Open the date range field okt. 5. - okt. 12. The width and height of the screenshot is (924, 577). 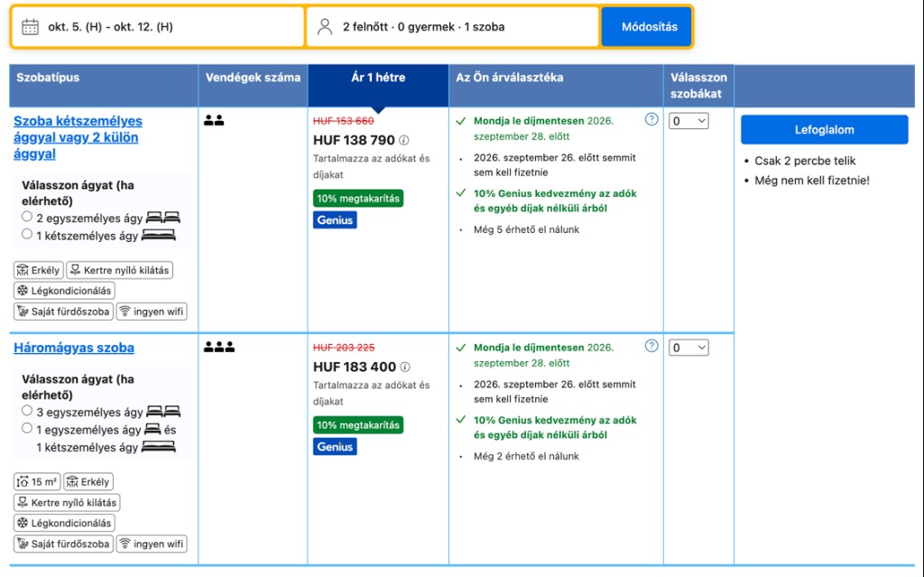(157, 26)
